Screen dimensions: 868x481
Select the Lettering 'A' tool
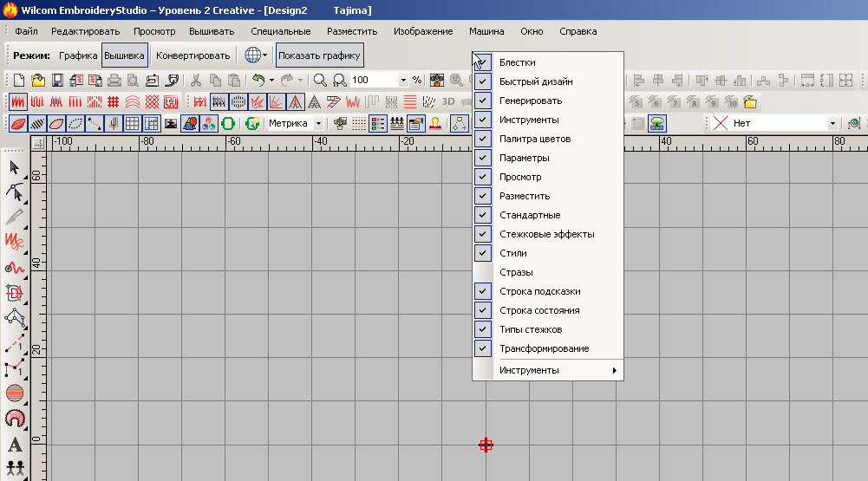[15, 445]
